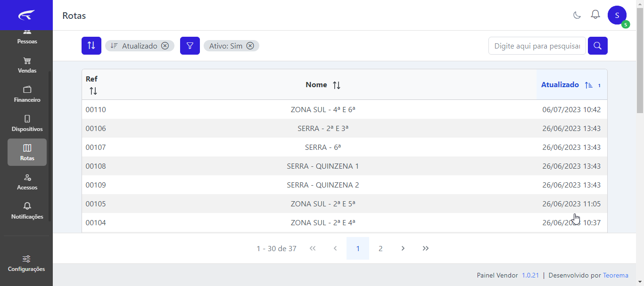Go to the first page button
Image resolution: width=644 pixels, height=286 pixels.
313,248
